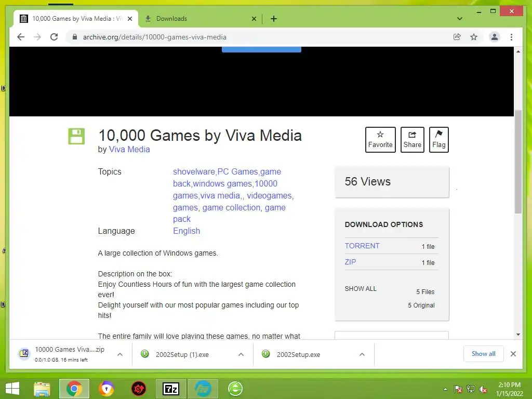Go back using browser back arrow

point(21,37)
